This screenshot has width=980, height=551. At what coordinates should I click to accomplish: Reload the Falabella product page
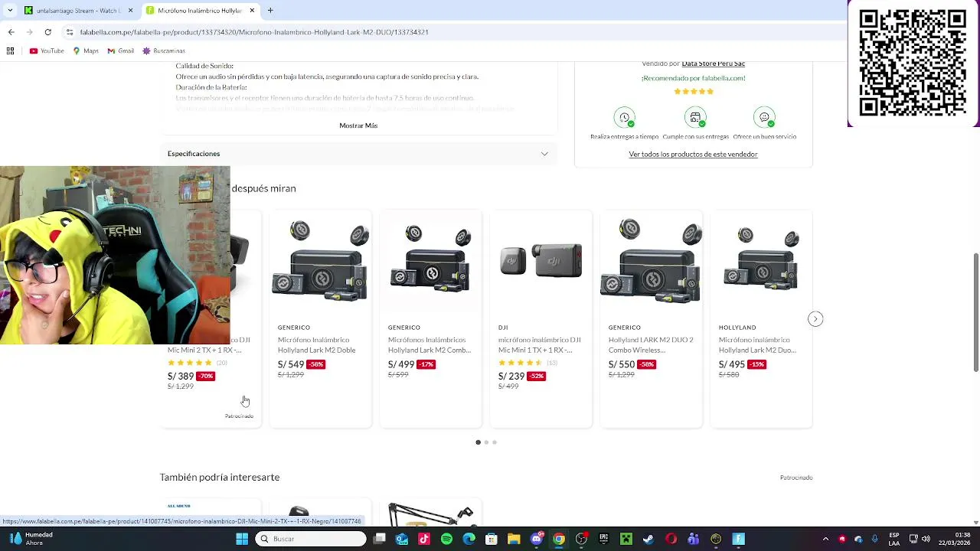pos(47,32)
